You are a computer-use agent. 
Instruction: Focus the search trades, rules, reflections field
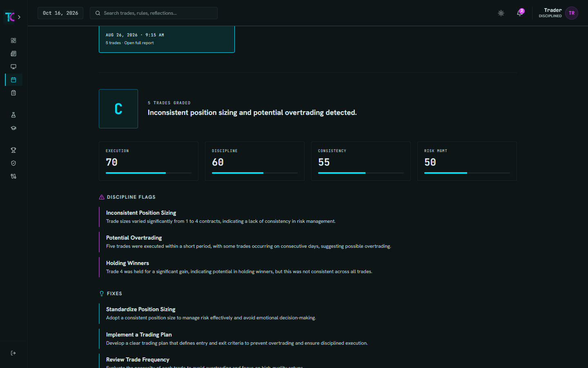[x=154, y=13]
